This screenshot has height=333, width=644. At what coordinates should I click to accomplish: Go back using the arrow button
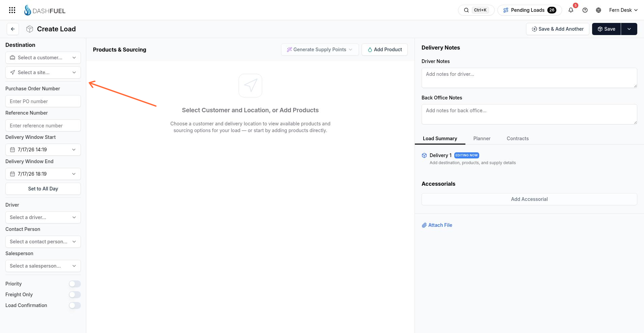[x=13, y=29]
